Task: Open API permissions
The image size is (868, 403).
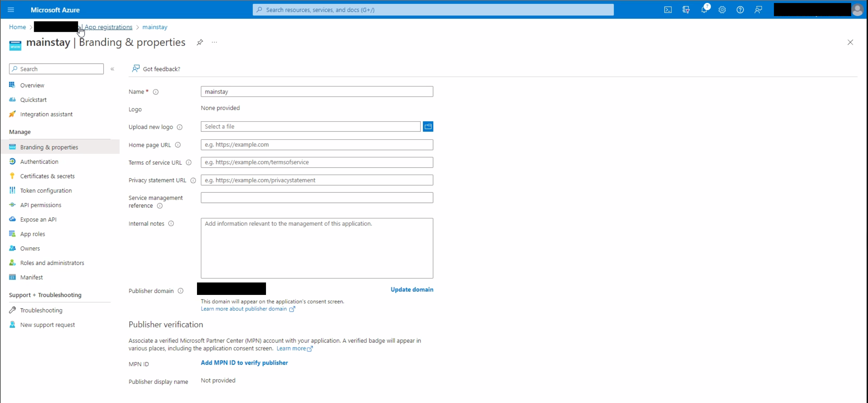Action: click(x=41, y=205)
